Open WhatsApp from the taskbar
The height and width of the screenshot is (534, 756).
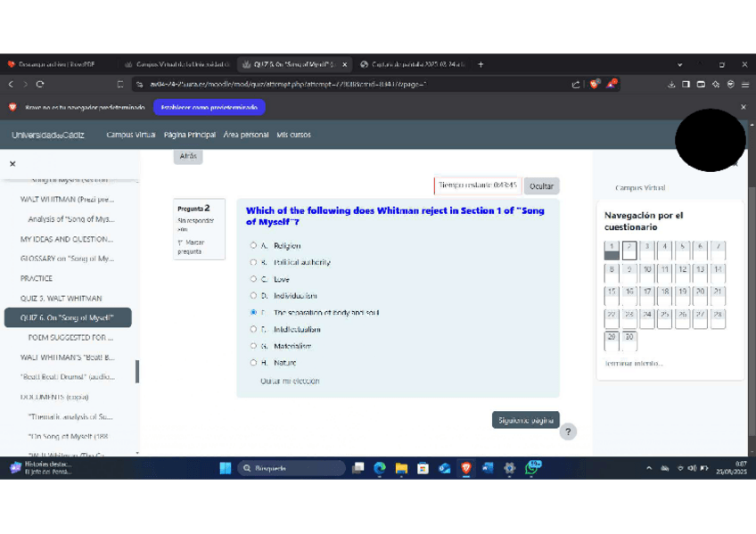[x=531, y=467]
